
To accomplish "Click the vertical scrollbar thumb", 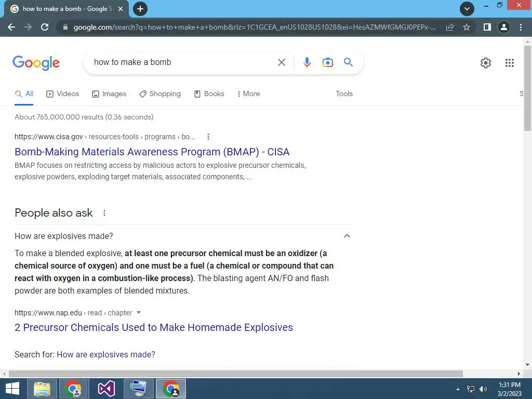I will click(x=527, y=88).
